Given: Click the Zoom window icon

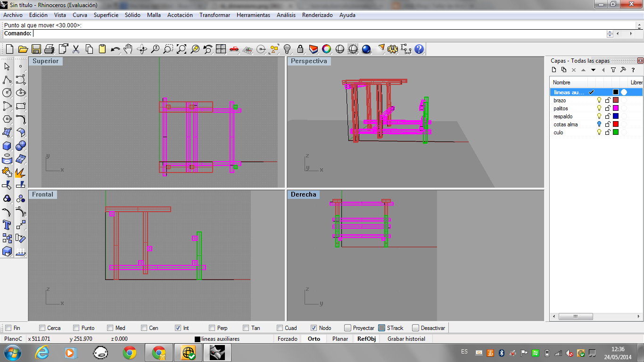Looking at the screenshot, I should coord(168,49).
